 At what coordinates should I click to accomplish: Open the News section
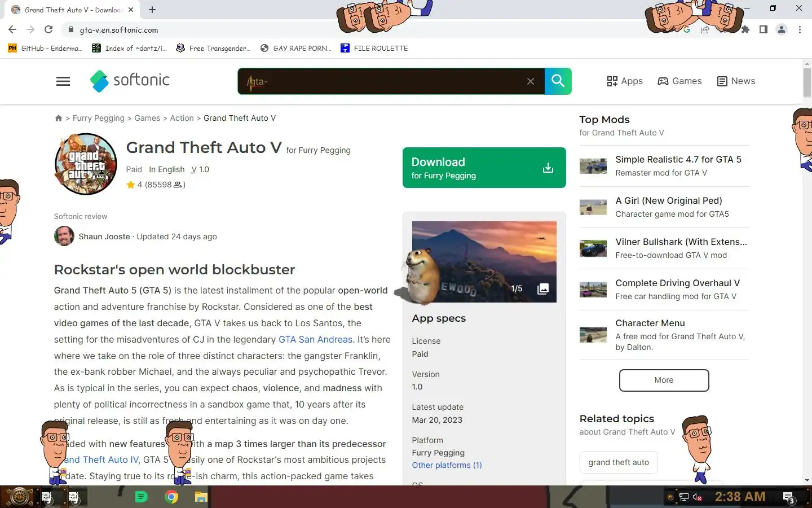point(736,81)
